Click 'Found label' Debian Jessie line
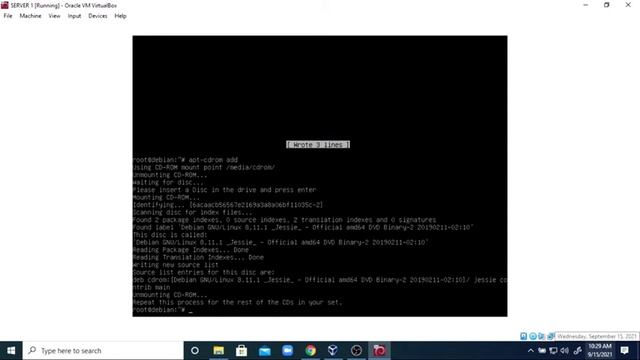Viewport: 640px width, 360px height. click(303, 227)
